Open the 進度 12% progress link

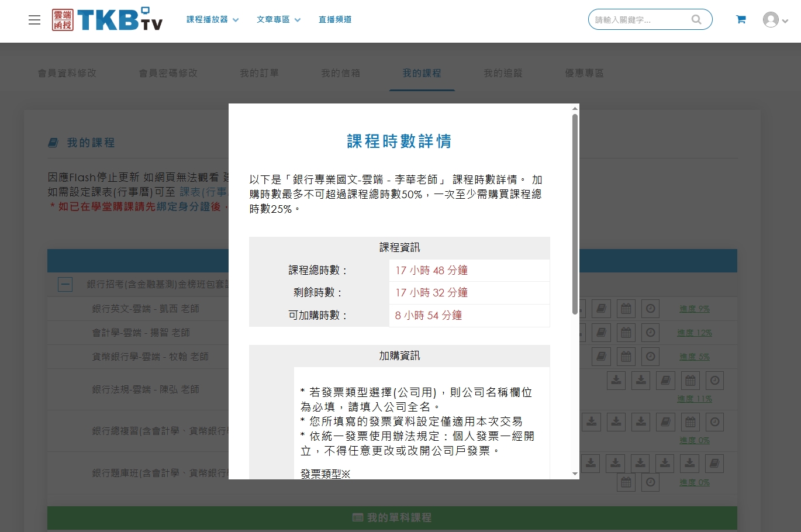tap(694, 333)
